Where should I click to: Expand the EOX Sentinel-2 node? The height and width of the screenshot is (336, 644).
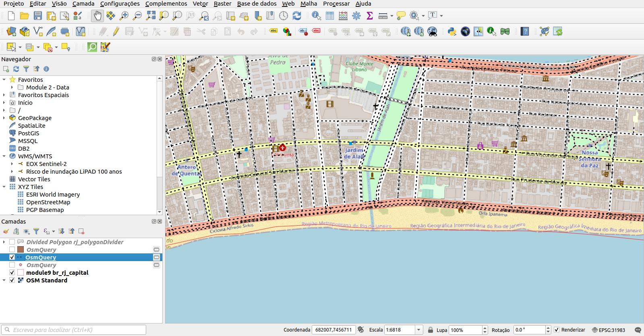(12, 164)
